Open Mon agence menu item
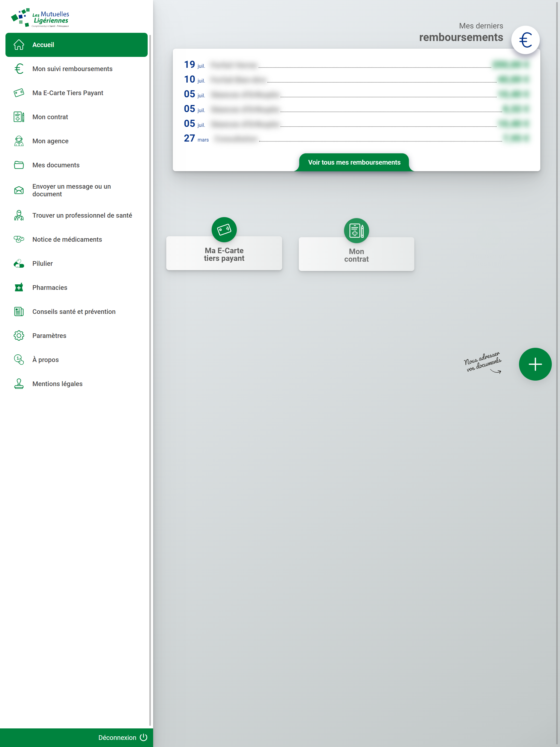 coord(76,141)
